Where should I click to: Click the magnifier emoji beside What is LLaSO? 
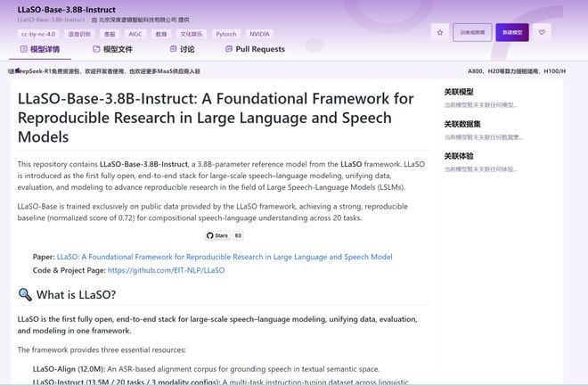pos(25,295)
